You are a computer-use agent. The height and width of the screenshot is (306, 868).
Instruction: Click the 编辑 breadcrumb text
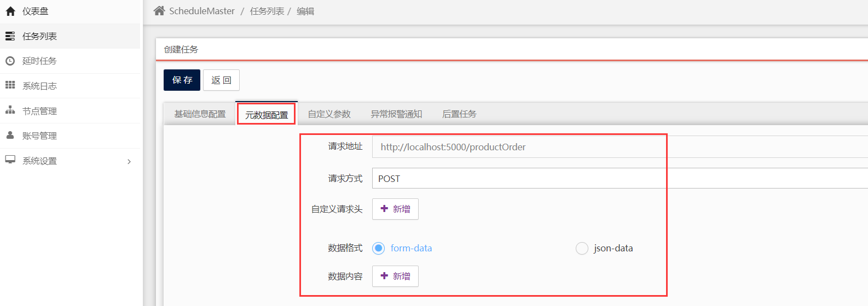(x=305, y=11)
